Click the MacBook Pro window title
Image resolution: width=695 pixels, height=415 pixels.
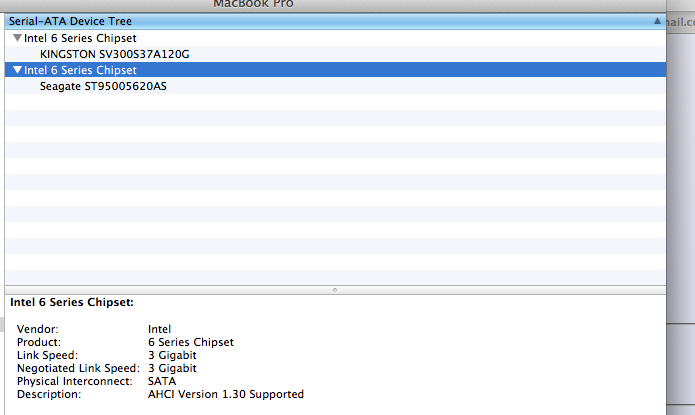point(253,4)
